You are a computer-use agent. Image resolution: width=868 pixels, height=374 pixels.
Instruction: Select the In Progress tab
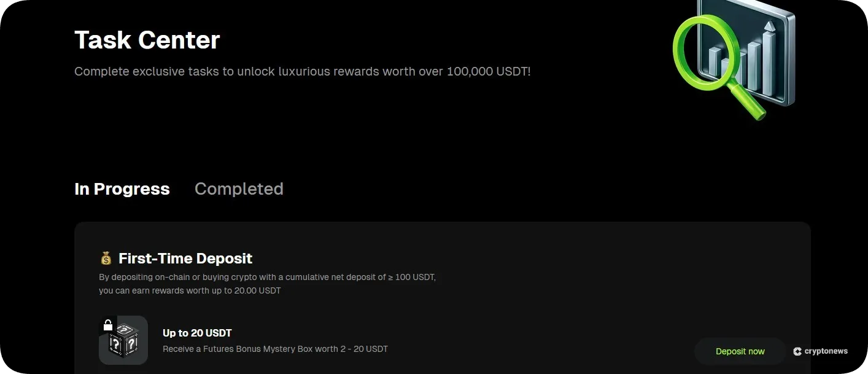[x=122, y=189]
